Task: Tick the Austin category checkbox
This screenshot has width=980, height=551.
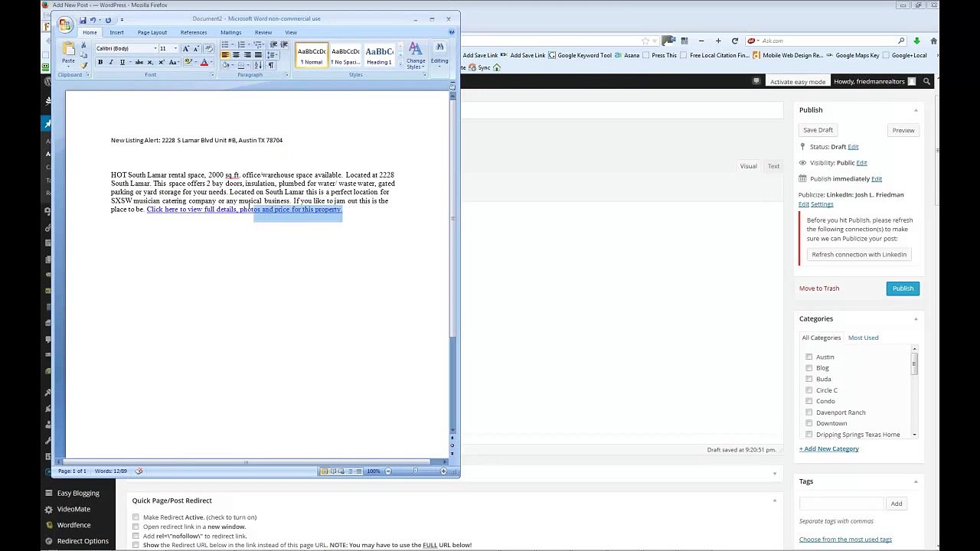Action: click(808, 357)
